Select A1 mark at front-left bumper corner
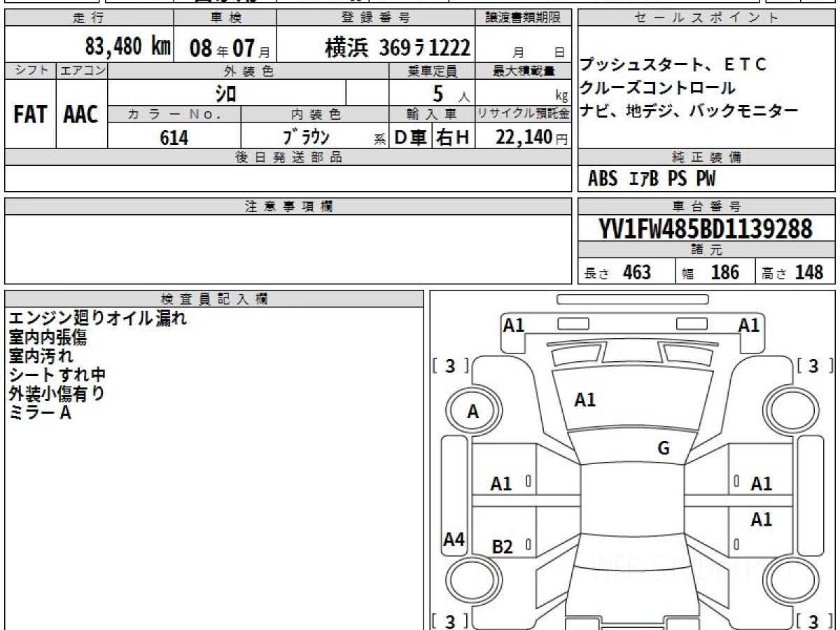840x630 pixels. coord(514,325)
